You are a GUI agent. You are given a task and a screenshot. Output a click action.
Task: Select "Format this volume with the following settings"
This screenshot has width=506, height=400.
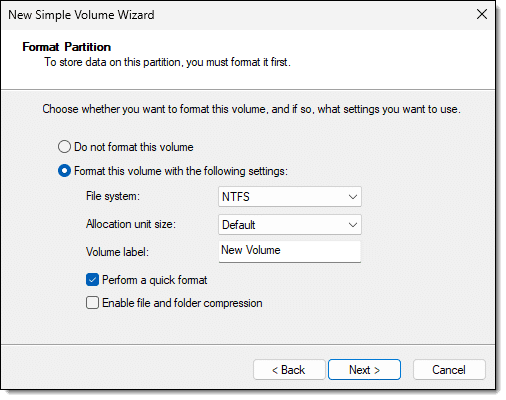(x=64, y=171)
